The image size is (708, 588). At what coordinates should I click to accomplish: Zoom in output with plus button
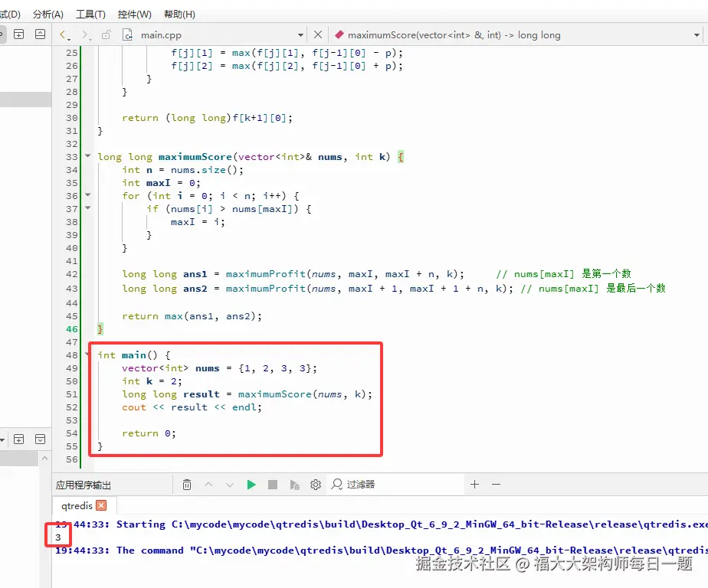pyautogui.click(x=474, y=485)
